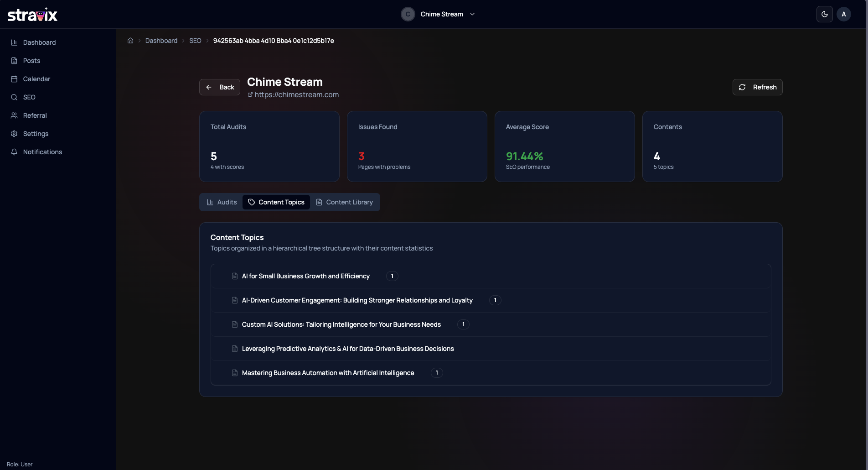Screen dimensions: 868x470
Task: Select topic 'AI for Small Business Growth and Efficiency'
Action: point(491,276)
